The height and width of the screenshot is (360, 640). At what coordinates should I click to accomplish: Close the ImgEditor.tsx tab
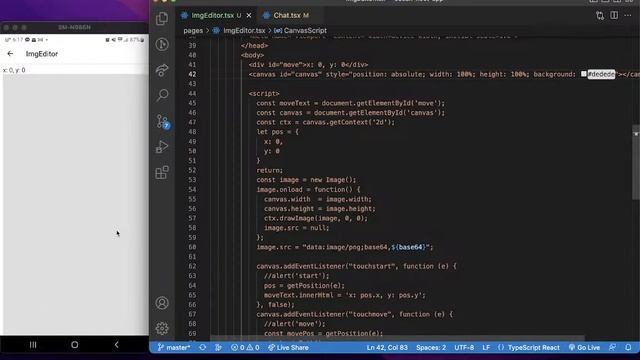(x=249, y=16)
